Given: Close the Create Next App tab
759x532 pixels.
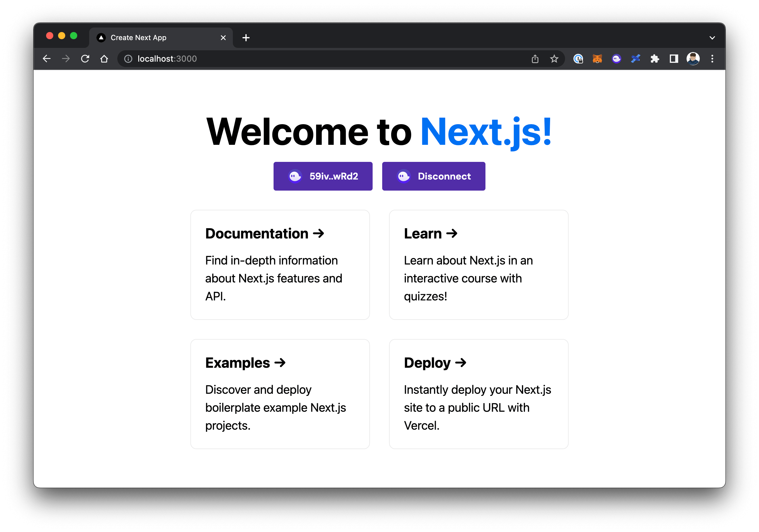Looking at the screenshot, I should (x=223, y=38).
